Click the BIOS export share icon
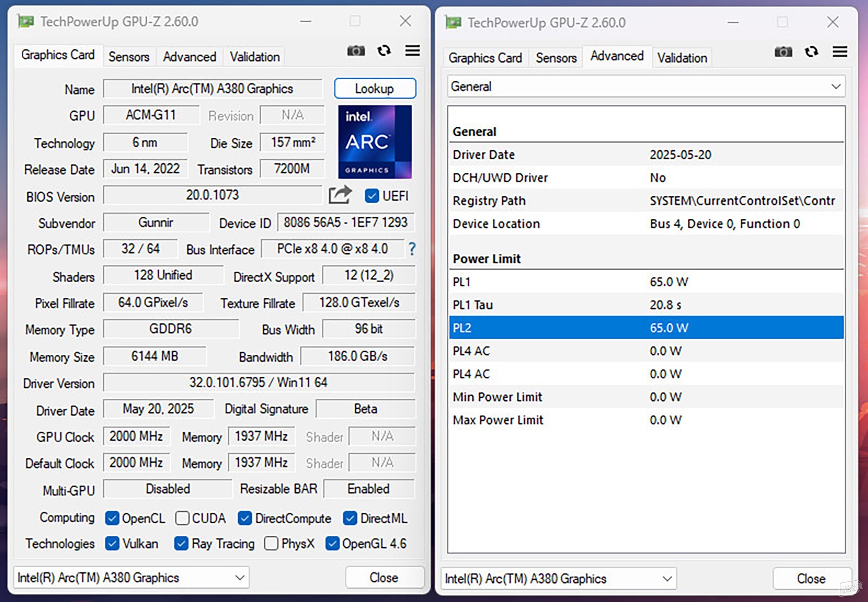The height and width of the screenshot is (602, 868). click(x=340, y=195)
